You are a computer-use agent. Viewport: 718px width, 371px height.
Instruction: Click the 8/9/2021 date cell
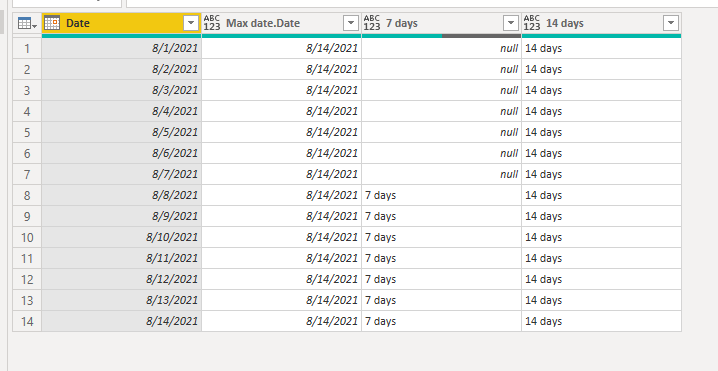point(121,216)
